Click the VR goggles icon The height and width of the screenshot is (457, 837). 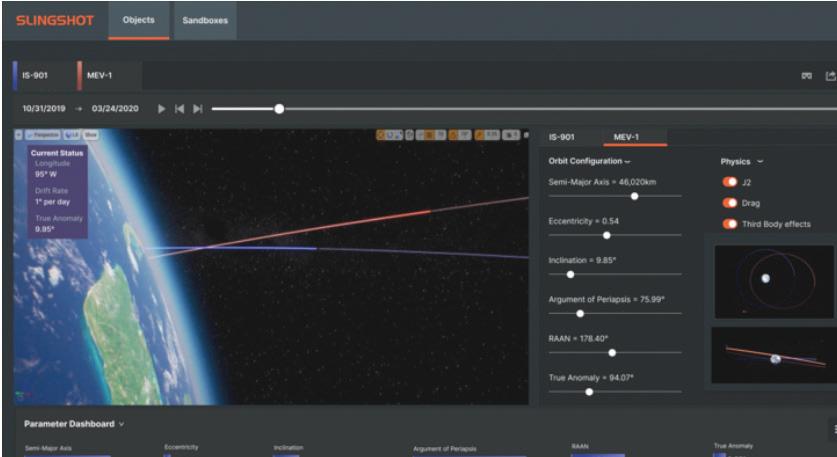pyautogui.click(x=807, y=76)
